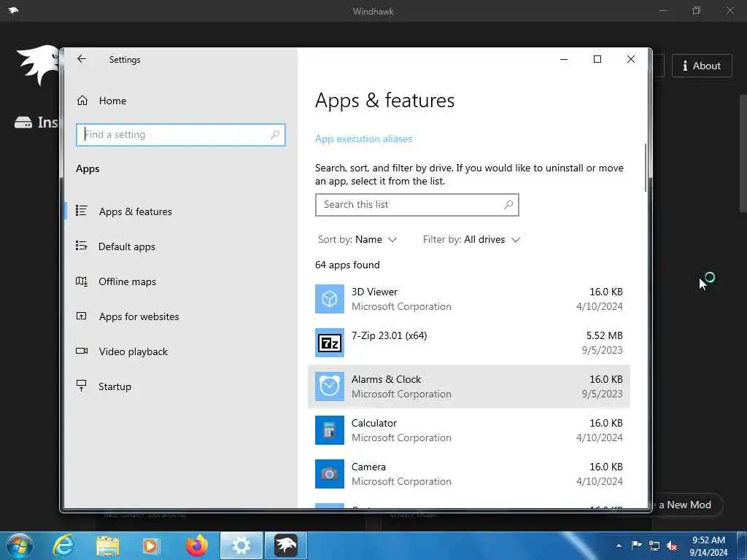The width and height of the screenshot is (747, 560).
Task: Open Video playback settings
Action: pyautogui.click(x=133, y=351)
